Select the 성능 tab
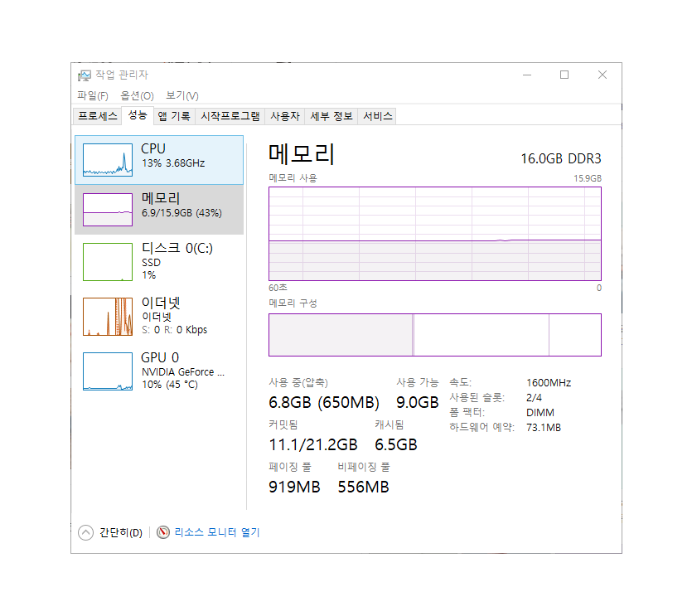 [x=138, y=115]
